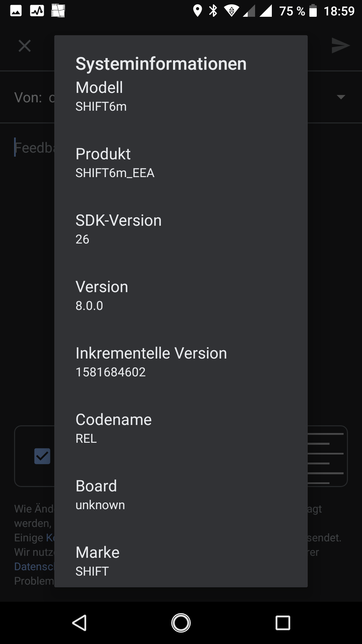Tap the send arrow icon
The width and height of the screenshot is (362, 644).
point(340,46)
